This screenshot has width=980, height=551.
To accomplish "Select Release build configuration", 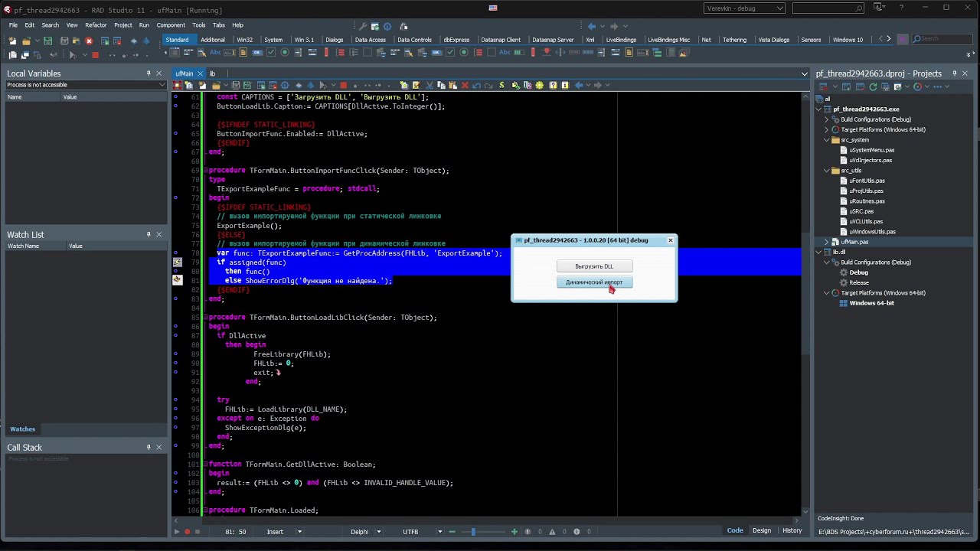I will point(859,282).
